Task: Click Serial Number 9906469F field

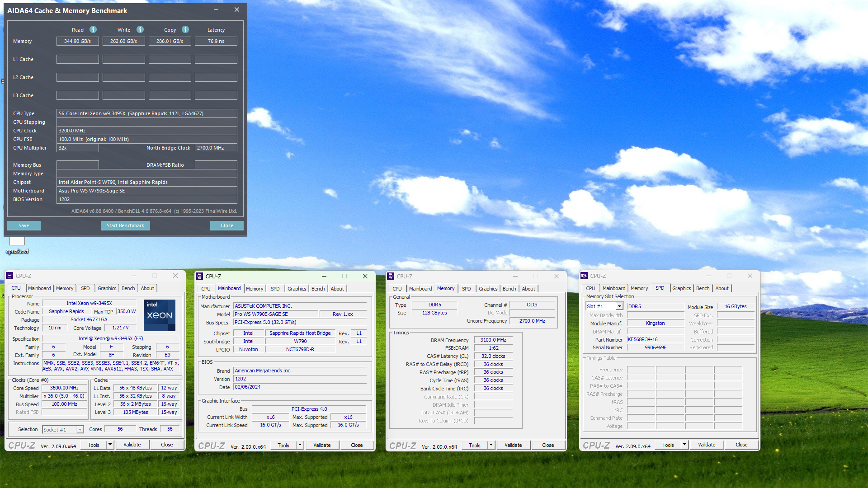Action: tap(656, 348)
